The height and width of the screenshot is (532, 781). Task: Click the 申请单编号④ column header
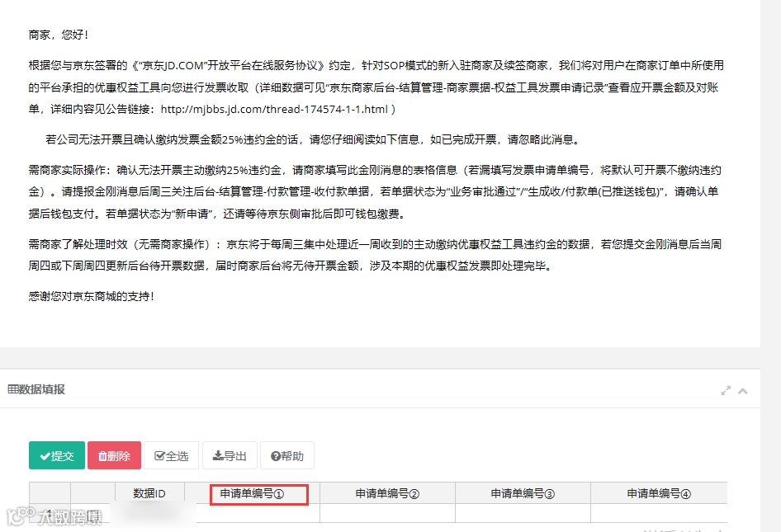659,493
